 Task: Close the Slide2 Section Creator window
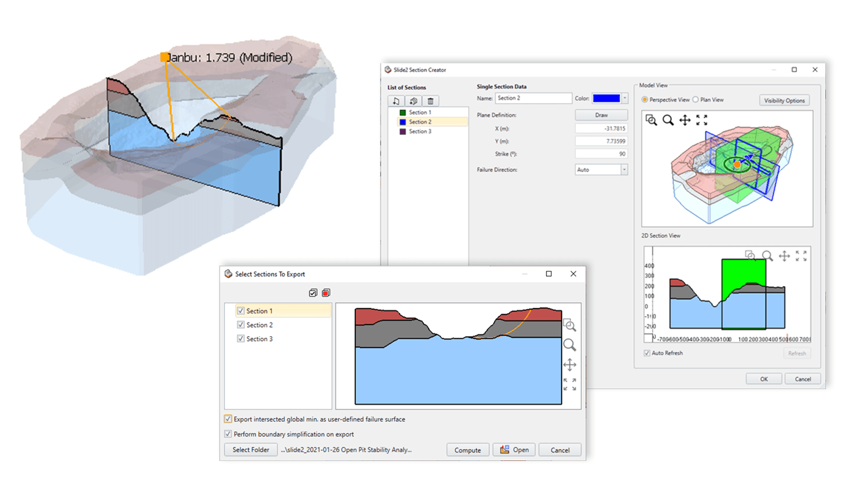(815, 70)
